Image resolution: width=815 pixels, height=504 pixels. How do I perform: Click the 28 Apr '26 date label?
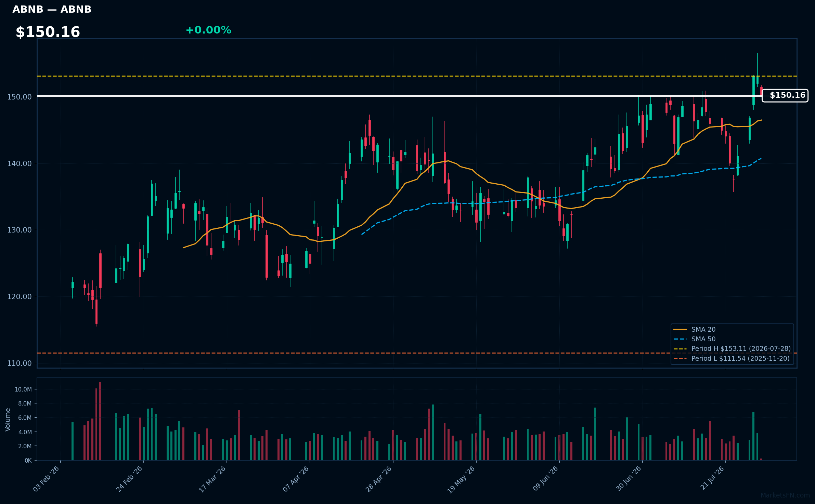coord(378,479)
